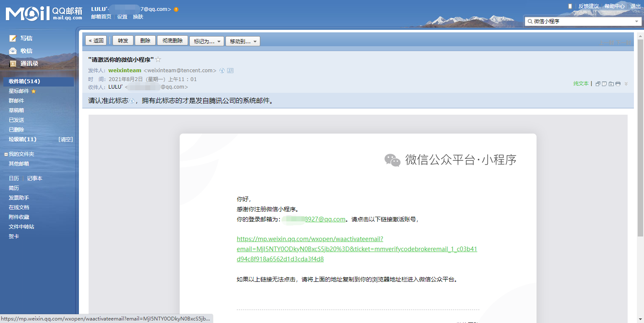
Task: Click the 删除 delete button
Action: tap(145, 41)
